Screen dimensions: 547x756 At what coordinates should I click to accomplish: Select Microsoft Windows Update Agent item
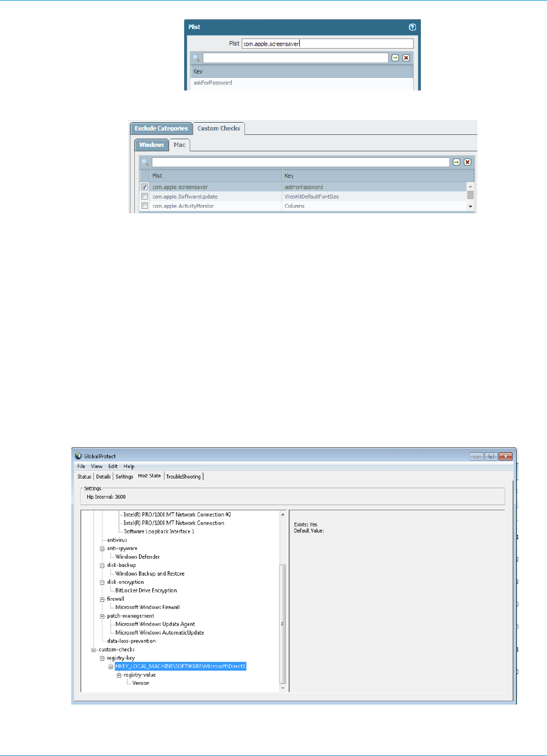pos(155,624)
